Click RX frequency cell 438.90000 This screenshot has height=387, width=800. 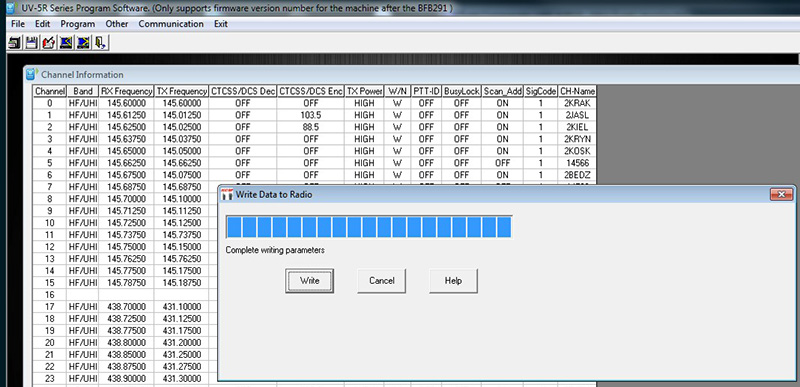(x=126, y=379)
